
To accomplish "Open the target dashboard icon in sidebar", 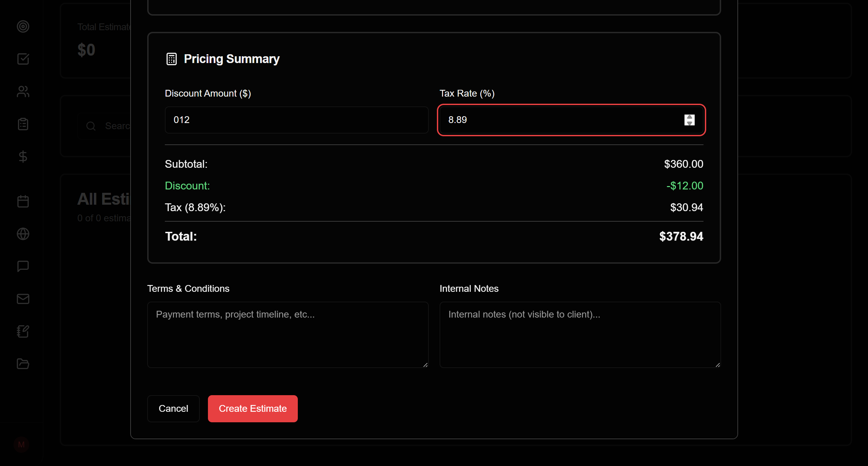I will click(x=23, y=26).
